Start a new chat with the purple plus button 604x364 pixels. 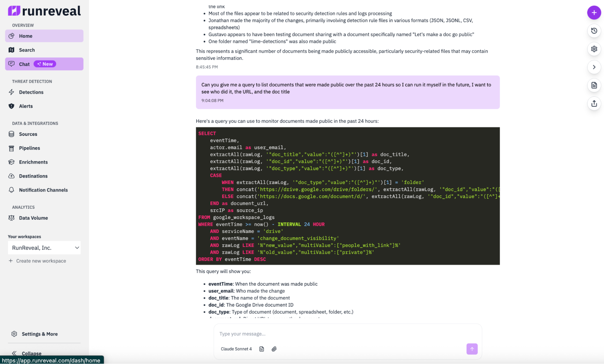coord(594,13)
